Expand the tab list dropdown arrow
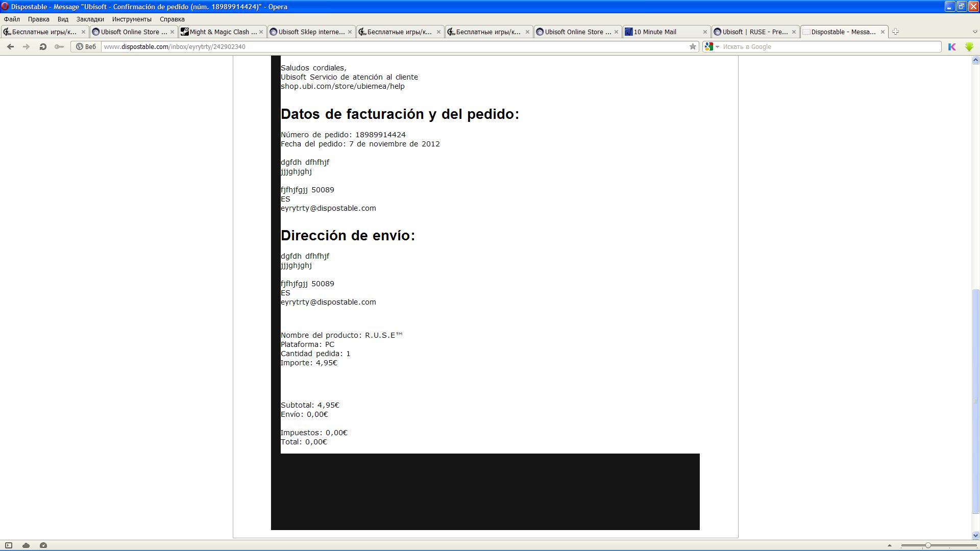 click(x=974, y=32)
